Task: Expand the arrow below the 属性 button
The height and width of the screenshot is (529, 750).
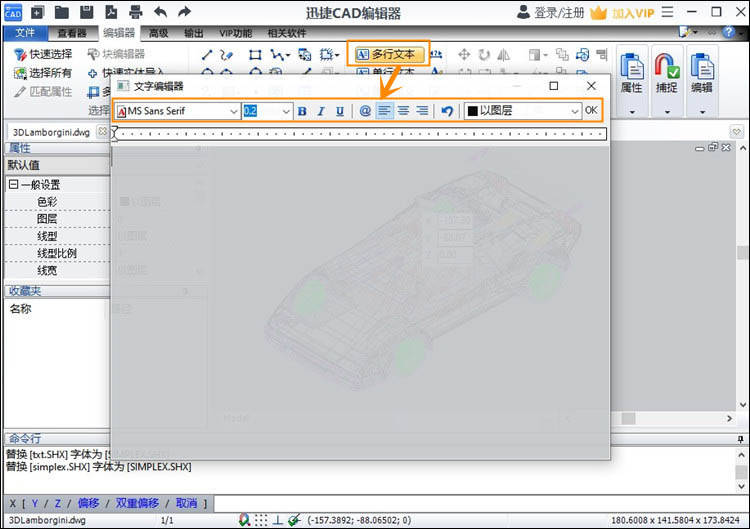Action: click(632, 112)
